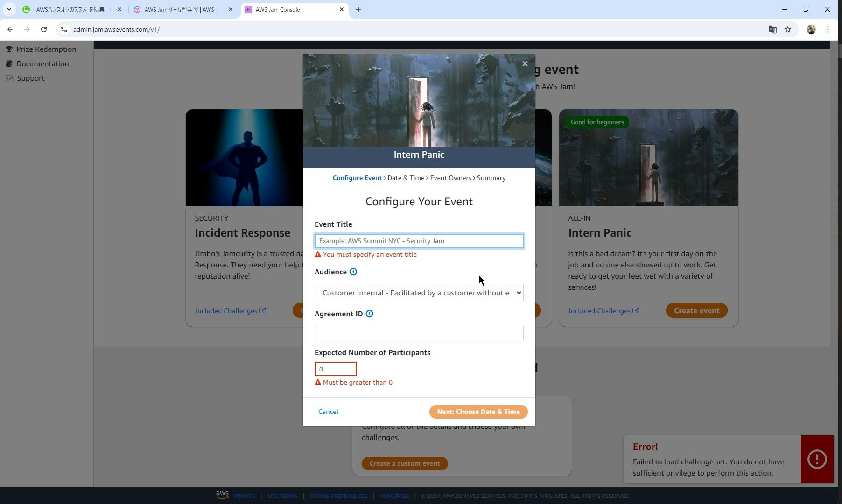
Task: Click the Expected Number of Participants field
Action: pos(336,369)
